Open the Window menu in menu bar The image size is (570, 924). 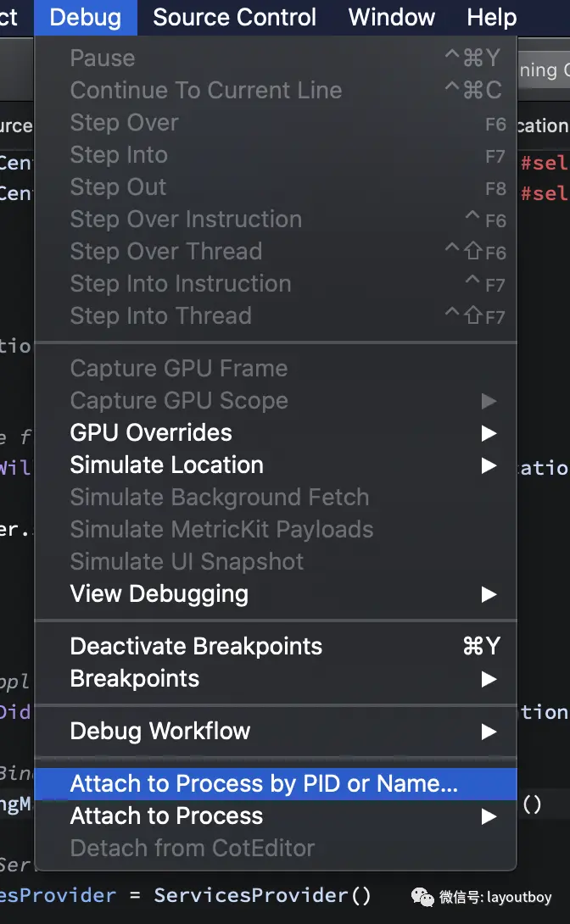[391, 17]
